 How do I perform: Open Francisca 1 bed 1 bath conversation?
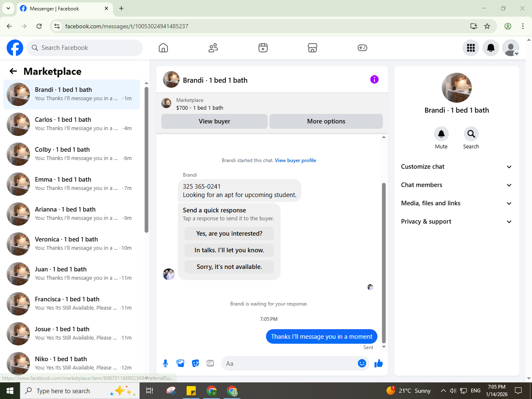coord(72,304)
